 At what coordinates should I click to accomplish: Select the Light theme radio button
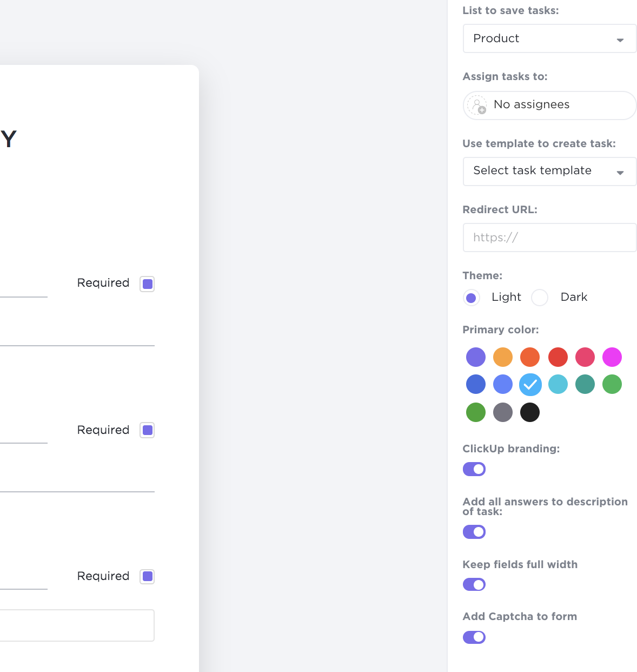(472, 298)
